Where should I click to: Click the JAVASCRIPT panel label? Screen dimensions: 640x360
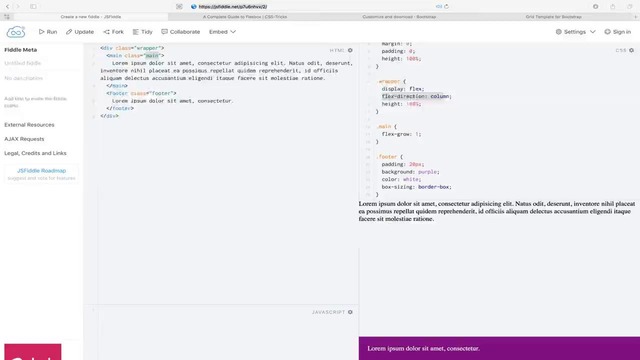click(329, 312)
